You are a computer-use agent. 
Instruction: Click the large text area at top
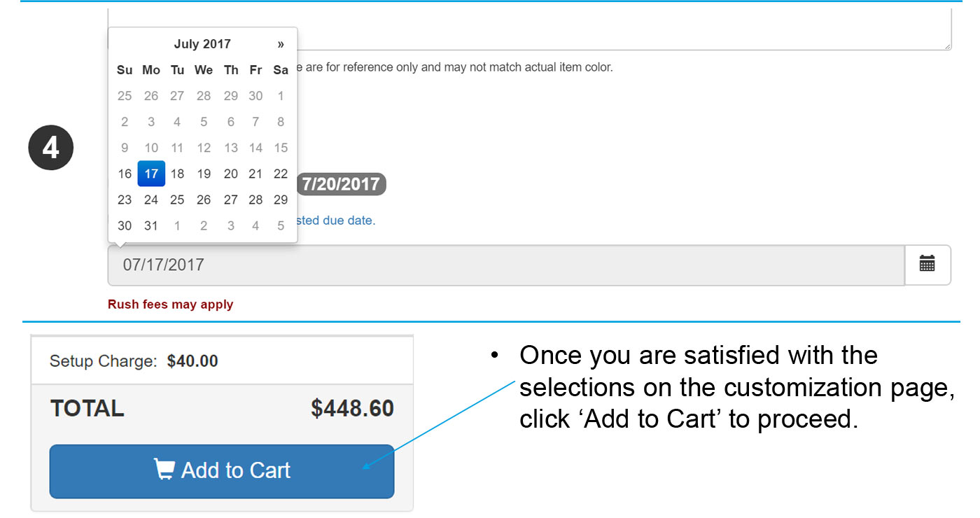(x=623, y=28)
